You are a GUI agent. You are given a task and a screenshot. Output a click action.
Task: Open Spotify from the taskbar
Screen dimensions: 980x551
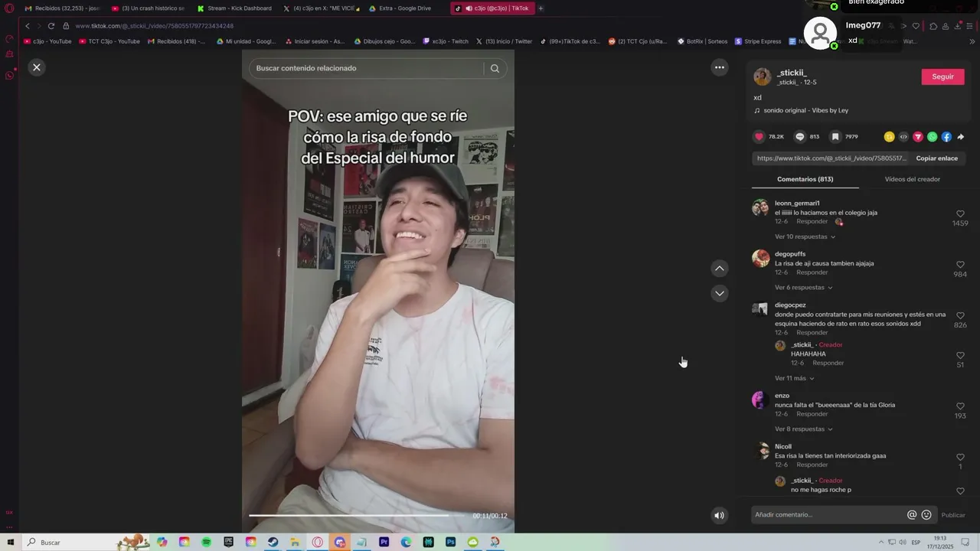[x=206, y=542]
